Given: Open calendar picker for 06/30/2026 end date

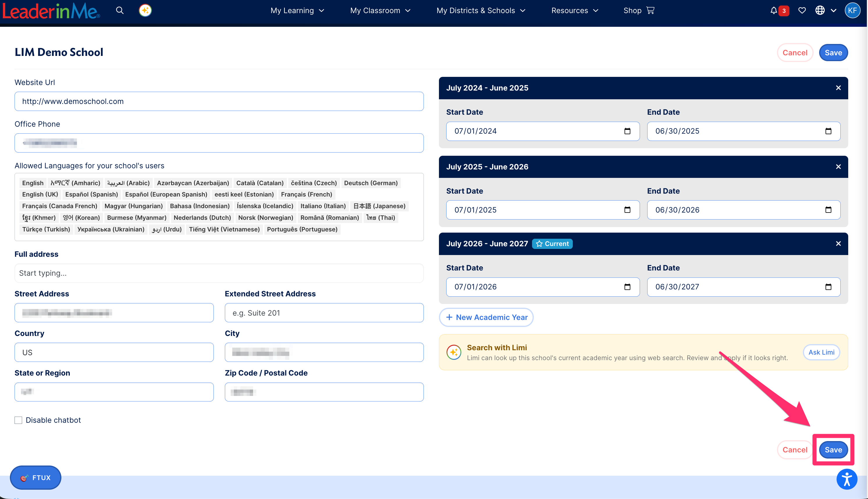Looking at the screenshot, I should [828, 210].
